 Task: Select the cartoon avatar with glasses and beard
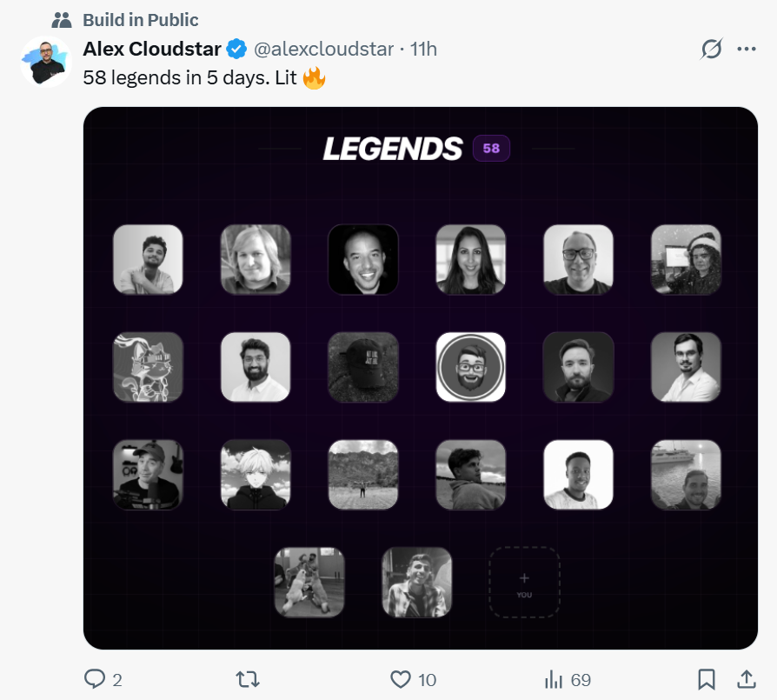coord(470,367)
